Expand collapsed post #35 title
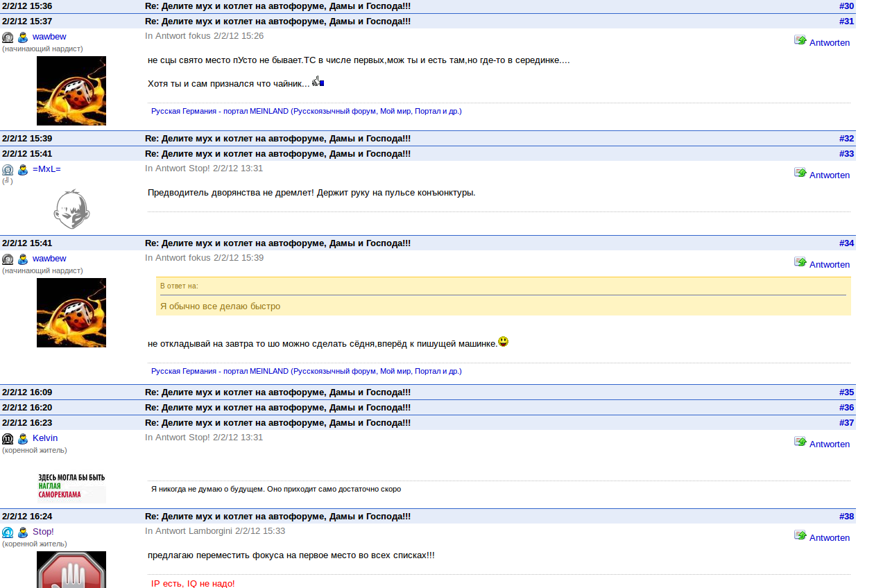The height and width of the screenshot is (588, 874). point(277,392)
